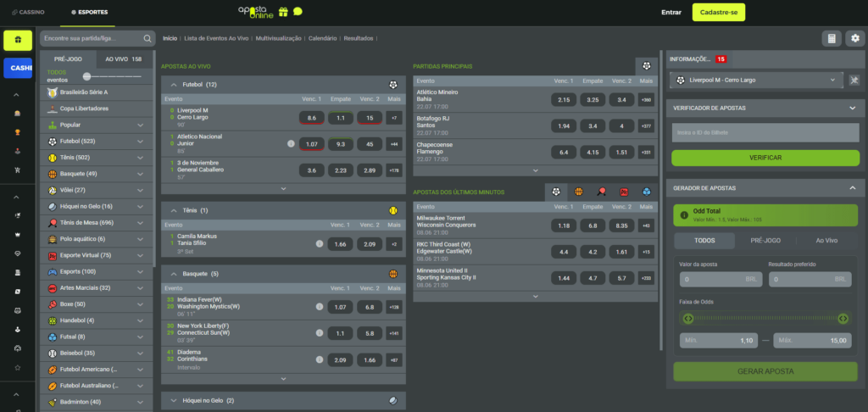Open the chat bubble icon beside the logo
Screen dimensions: 868x412
tap(298, 12)
